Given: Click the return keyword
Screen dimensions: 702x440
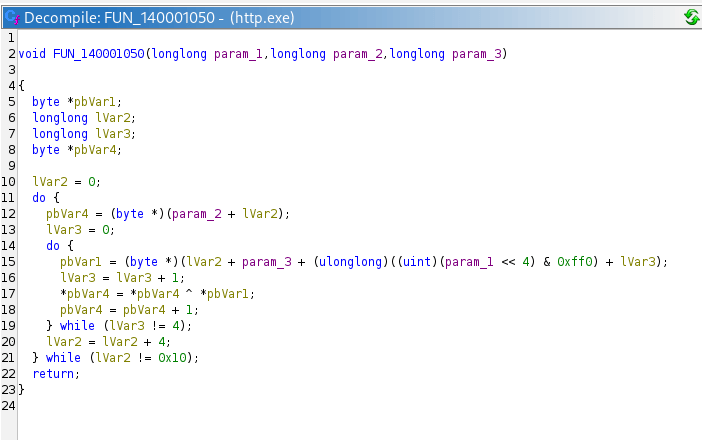Looking at the screenshot, I should coord(53,374).
